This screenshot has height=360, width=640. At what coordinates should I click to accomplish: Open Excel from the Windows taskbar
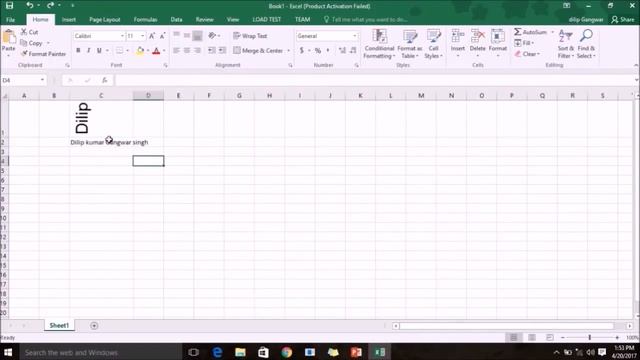pyautogui.click(x=380, y=352)
